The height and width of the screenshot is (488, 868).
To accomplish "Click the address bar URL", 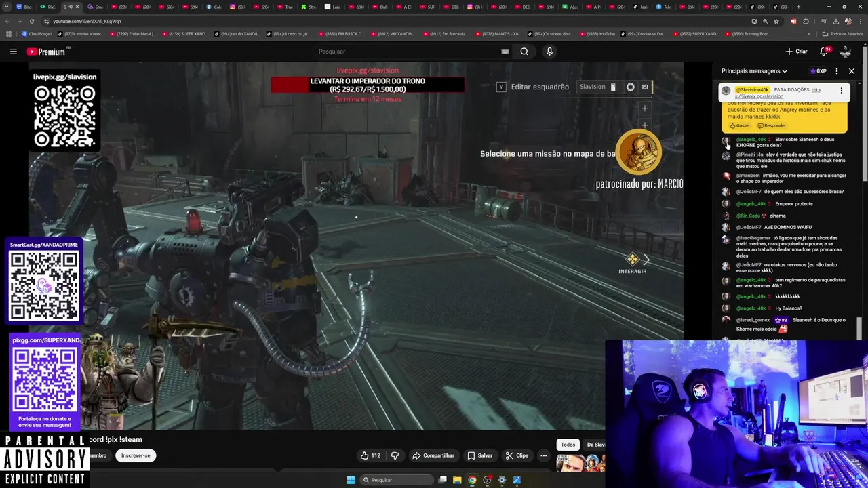I will [87, 21].
